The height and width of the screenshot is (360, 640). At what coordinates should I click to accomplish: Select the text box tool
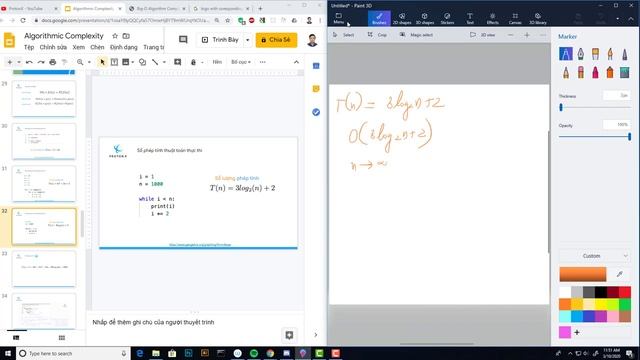coord(114,62)
